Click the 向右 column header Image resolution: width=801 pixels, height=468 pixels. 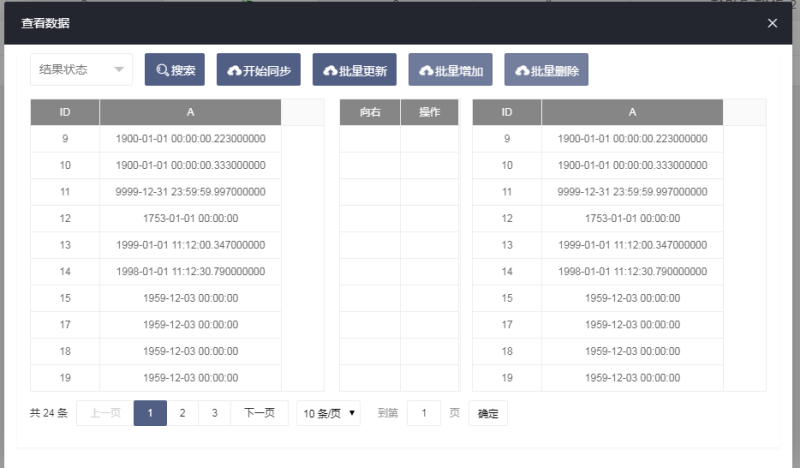[370, 113]
